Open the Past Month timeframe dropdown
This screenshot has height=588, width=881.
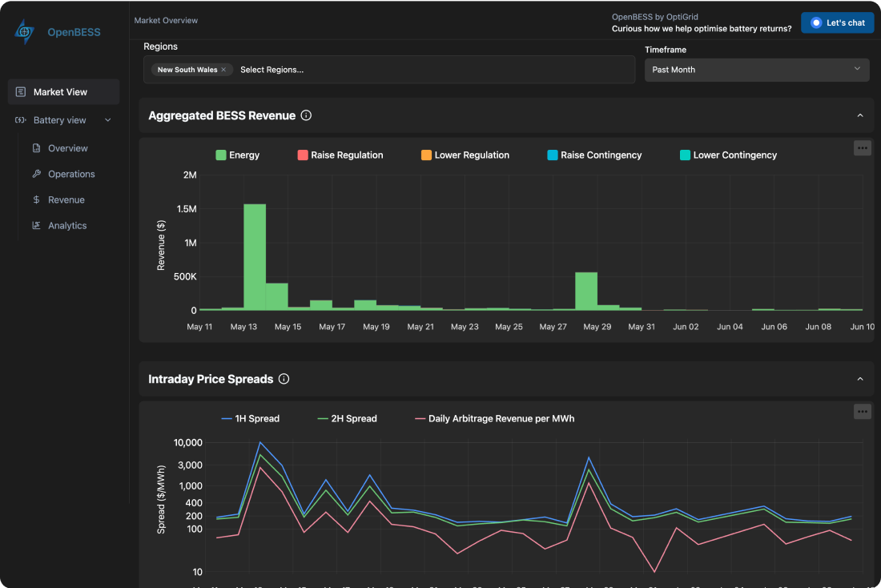tap(756, 70)
